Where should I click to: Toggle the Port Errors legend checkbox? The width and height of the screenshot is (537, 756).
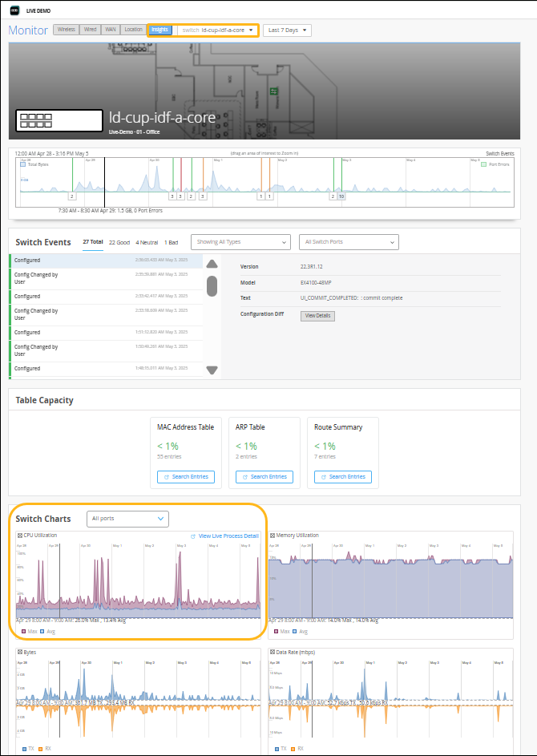tap(483, 164)
